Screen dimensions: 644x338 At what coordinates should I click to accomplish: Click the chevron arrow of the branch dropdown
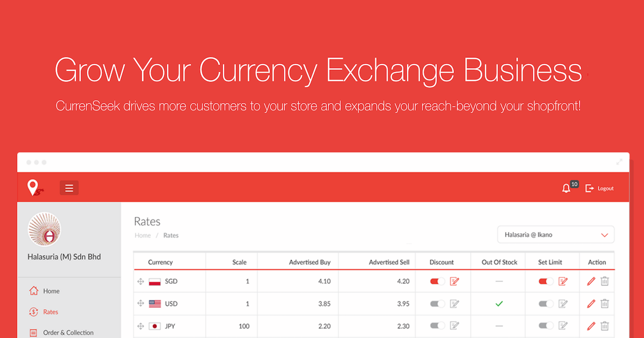coord(604,235)
